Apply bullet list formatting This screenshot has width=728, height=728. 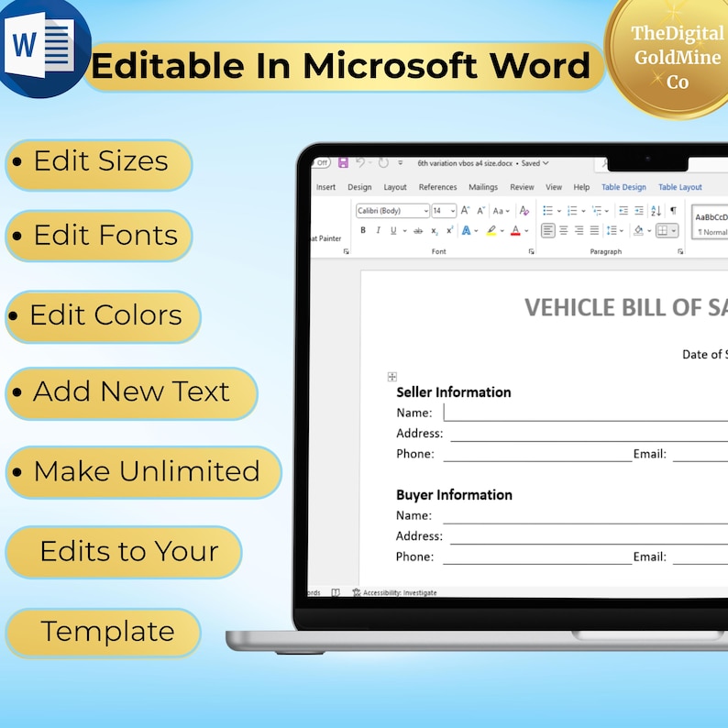click(x=548, y=210)
